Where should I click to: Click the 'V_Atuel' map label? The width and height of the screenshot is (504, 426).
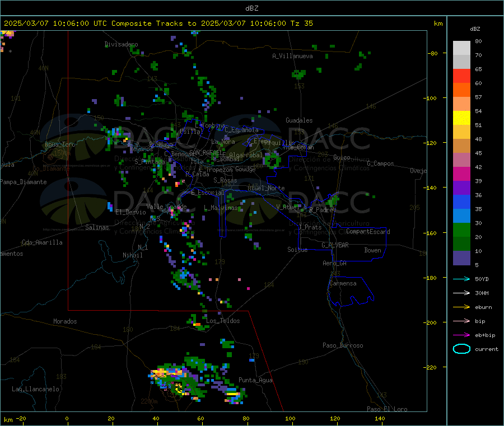click(x=288, y=207)
